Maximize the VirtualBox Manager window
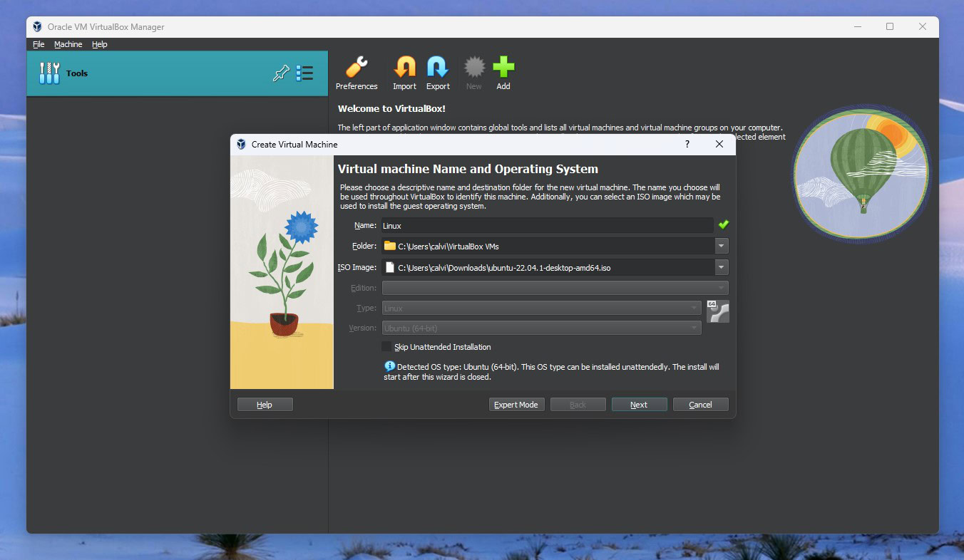The height and width of the screenshot is (560, 964). pos(890,26)
